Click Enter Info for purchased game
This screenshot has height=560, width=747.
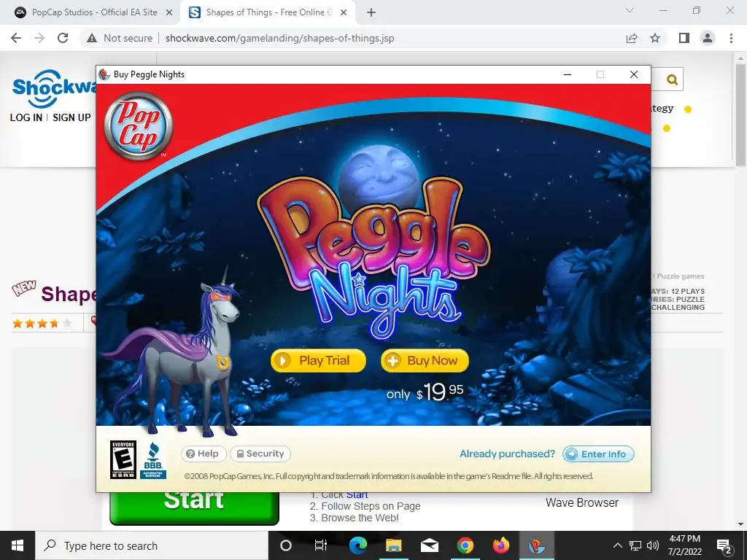[x=598, y=454]
